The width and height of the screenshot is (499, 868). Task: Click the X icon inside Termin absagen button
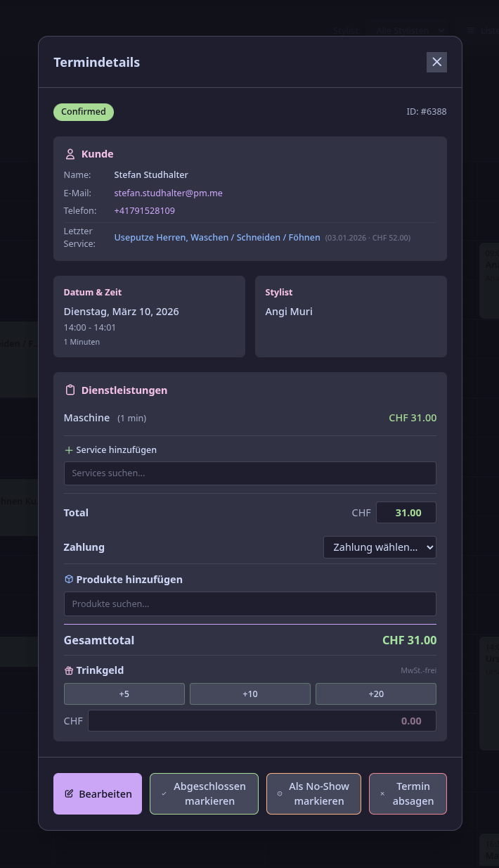(382, 793)
